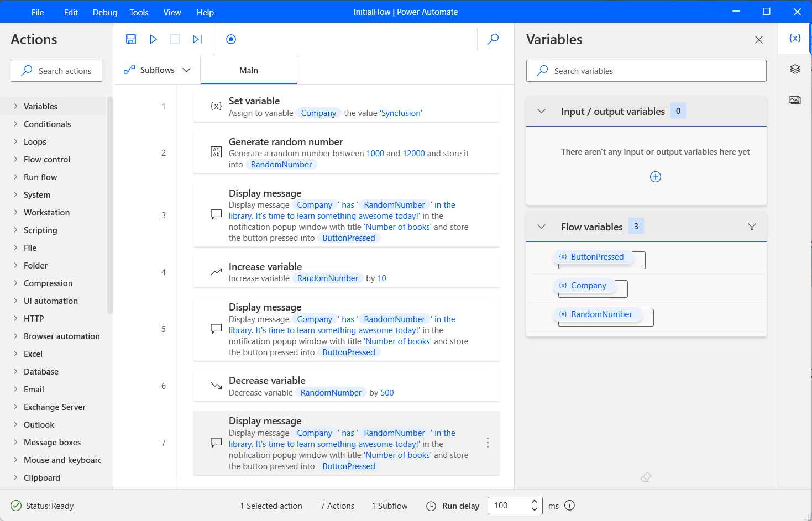
Task: Focus the Search variables field
Action: click(646, 71)
